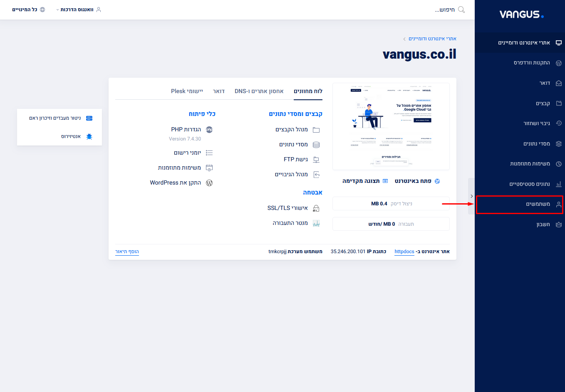Click the globe icon beside כל המינויים
The image size is (565, 392).
42,10
